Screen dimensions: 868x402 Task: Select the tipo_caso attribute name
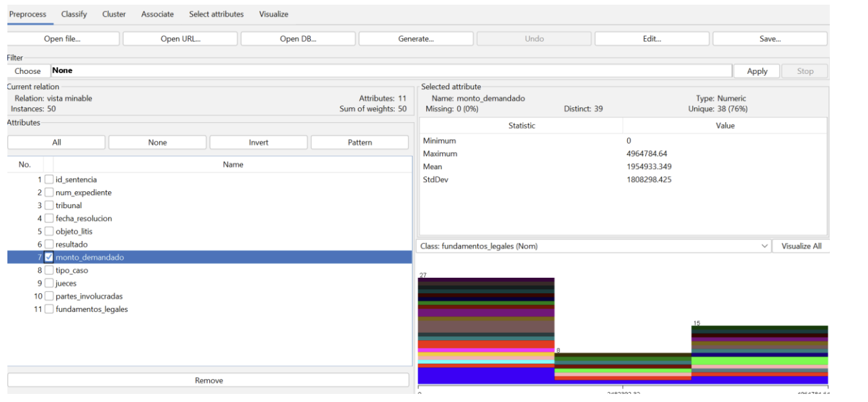click(x=72, y=270)
